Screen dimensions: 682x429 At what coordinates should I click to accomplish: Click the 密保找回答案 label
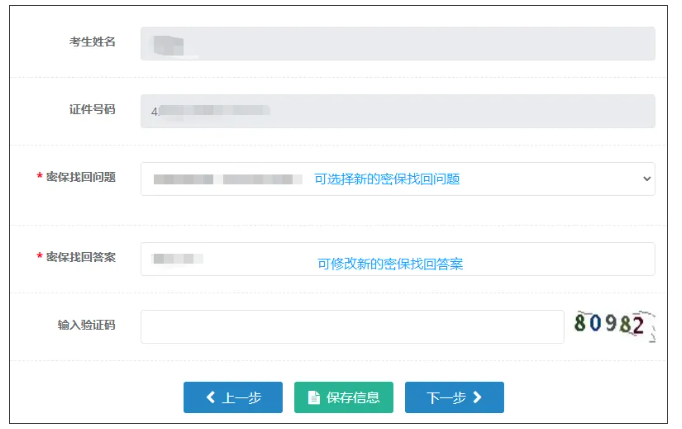(x=81, y=257)
